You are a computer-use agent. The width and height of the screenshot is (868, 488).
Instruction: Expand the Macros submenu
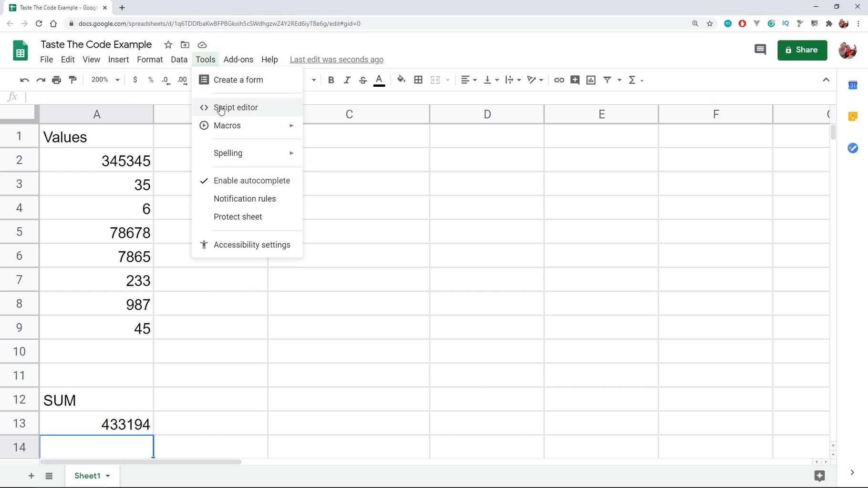227,125
